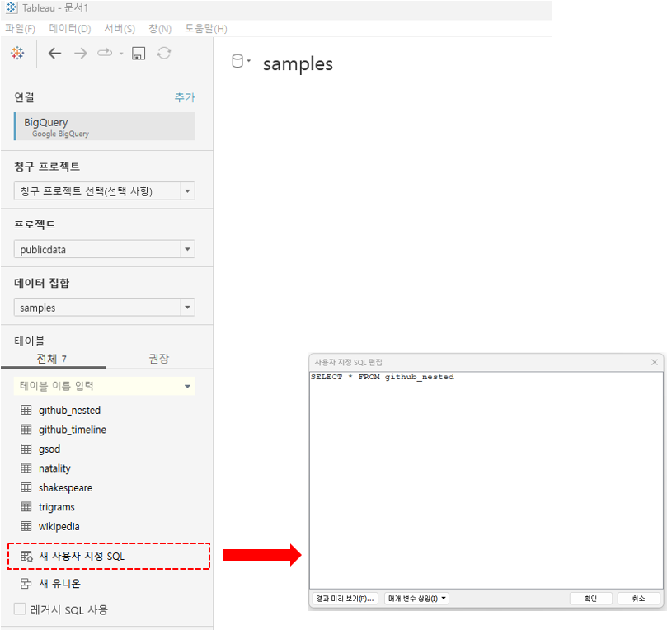Screen dimensions: 672x630
Task: Click the Tableau start page logo icon
Action: pos(17,53)
